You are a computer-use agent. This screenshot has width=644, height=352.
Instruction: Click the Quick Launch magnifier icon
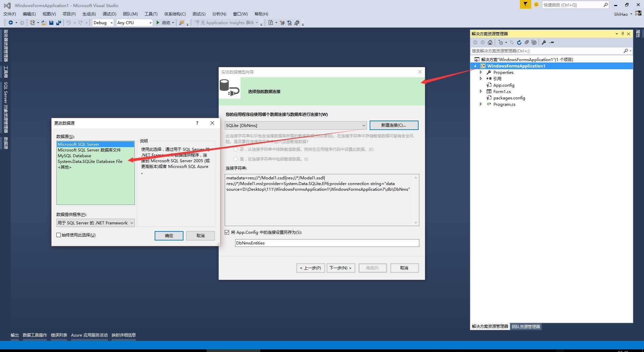coord(605,5)
